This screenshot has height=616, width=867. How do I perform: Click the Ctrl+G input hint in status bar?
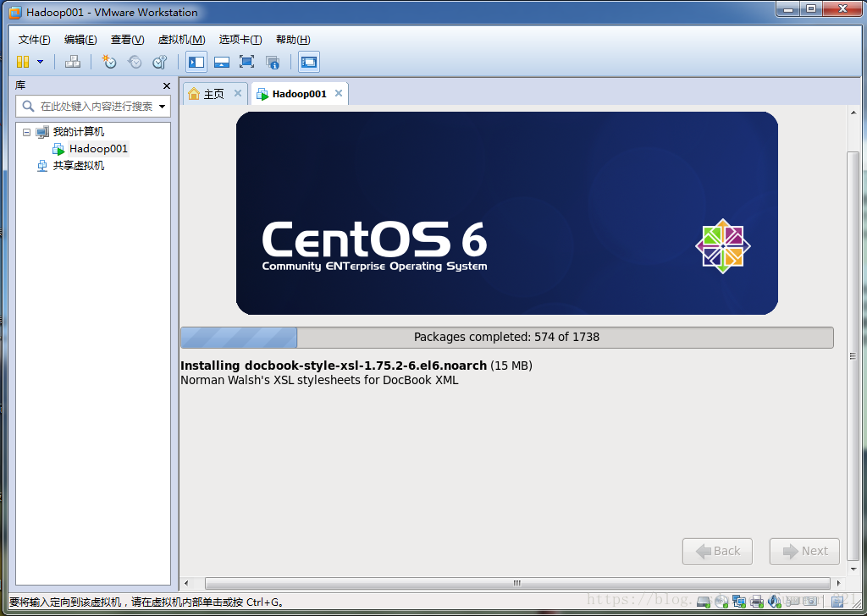click(146, 602)
